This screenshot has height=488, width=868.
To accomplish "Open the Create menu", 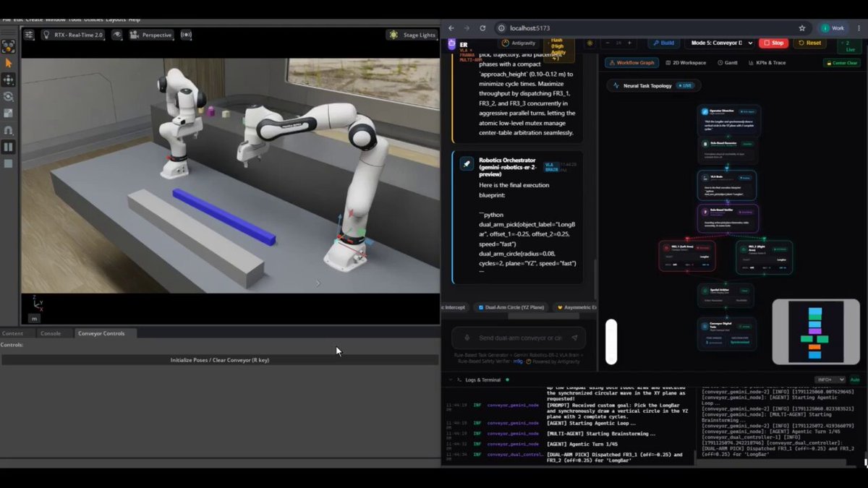I will click(x=35, y=20).
